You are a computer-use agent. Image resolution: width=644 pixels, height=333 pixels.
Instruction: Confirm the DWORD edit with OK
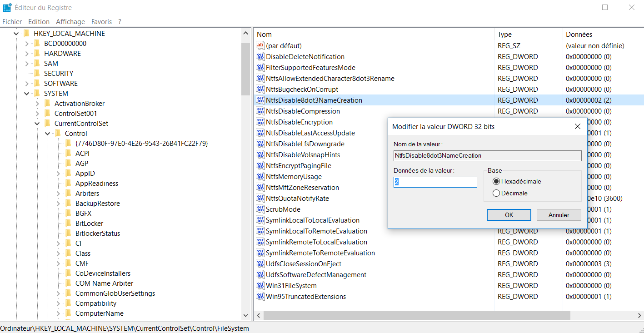pyautogui.click(x=509, y=215)
